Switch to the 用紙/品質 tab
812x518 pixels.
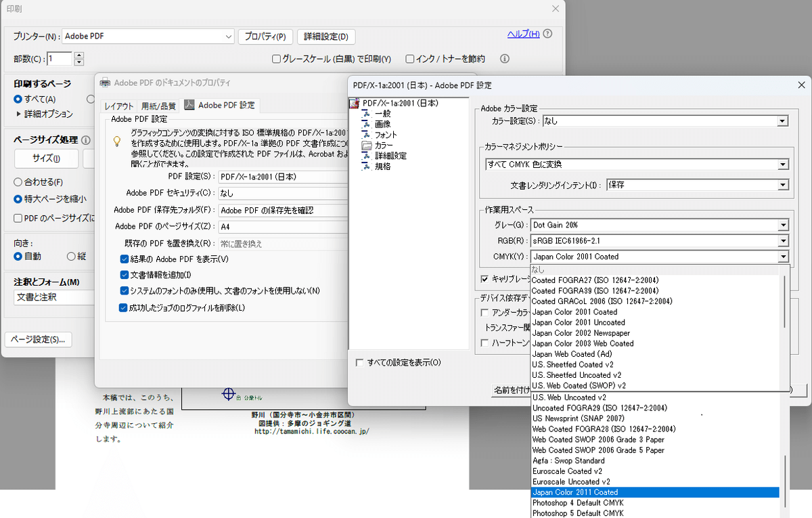(158, 106)
